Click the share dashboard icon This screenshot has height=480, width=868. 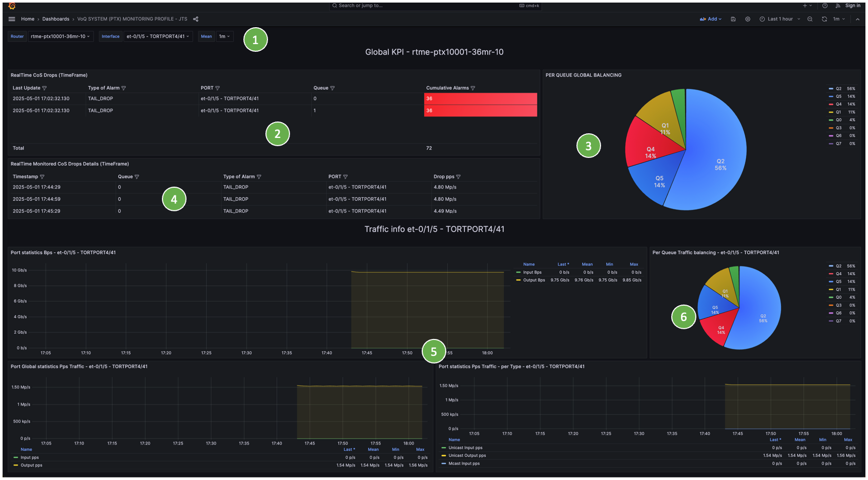pyautogui.click(x=196, y=19)
